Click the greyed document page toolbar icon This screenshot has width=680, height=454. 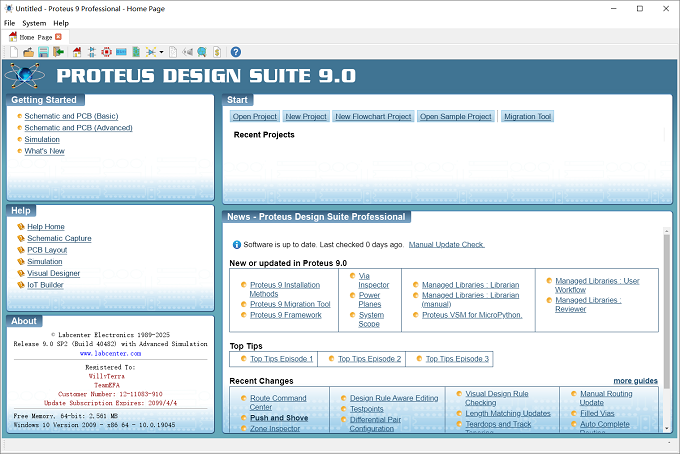[x=173, y=52]
